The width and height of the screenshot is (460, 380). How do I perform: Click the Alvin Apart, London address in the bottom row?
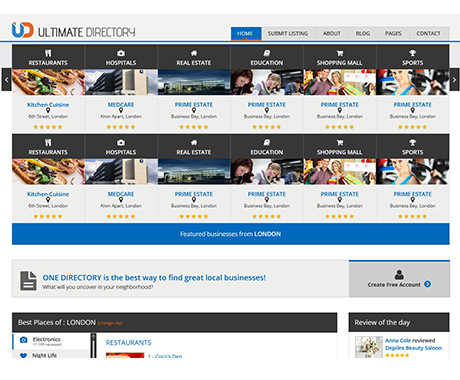coord(121,206)
